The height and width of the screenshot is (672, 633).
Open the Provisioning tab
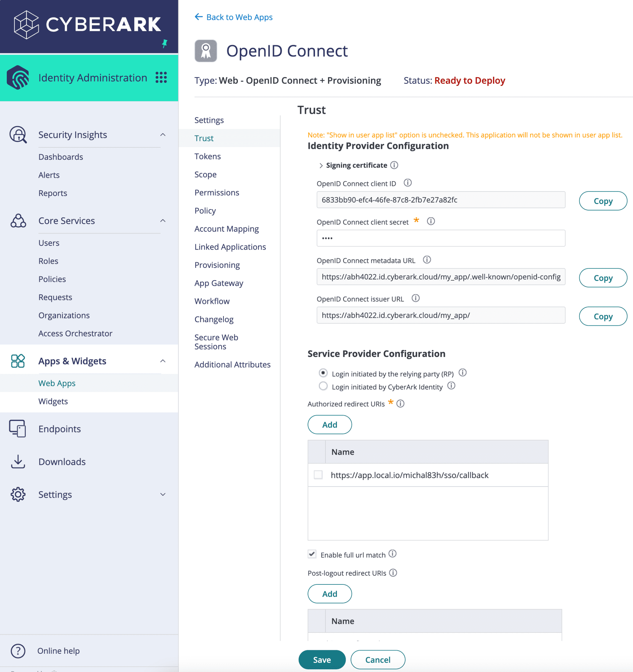click(x=217, y=265)
